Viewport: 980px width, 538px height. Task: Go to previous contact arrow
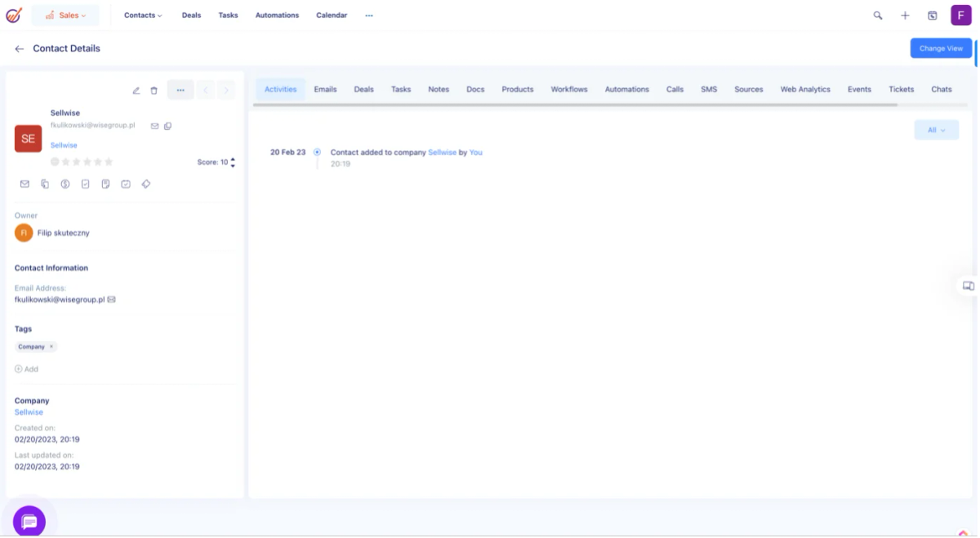(x=206, y=90)
